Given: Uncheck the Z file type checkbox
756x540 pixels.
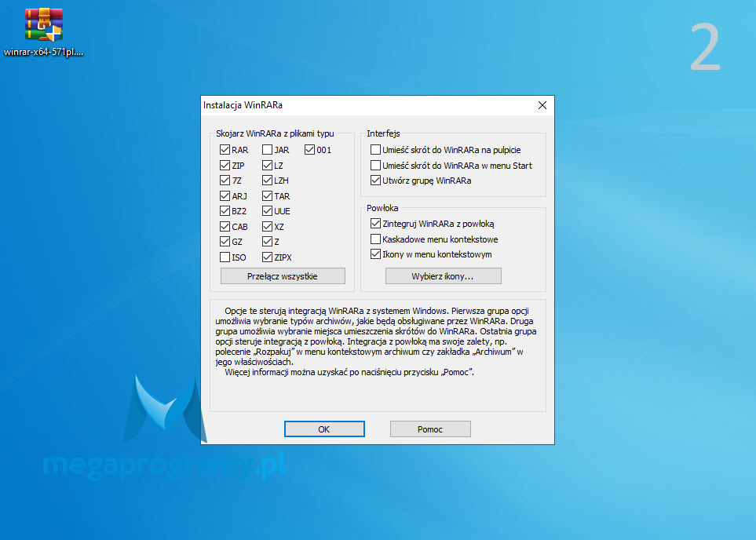Looking at the screenshot, I should coord(267,242).
